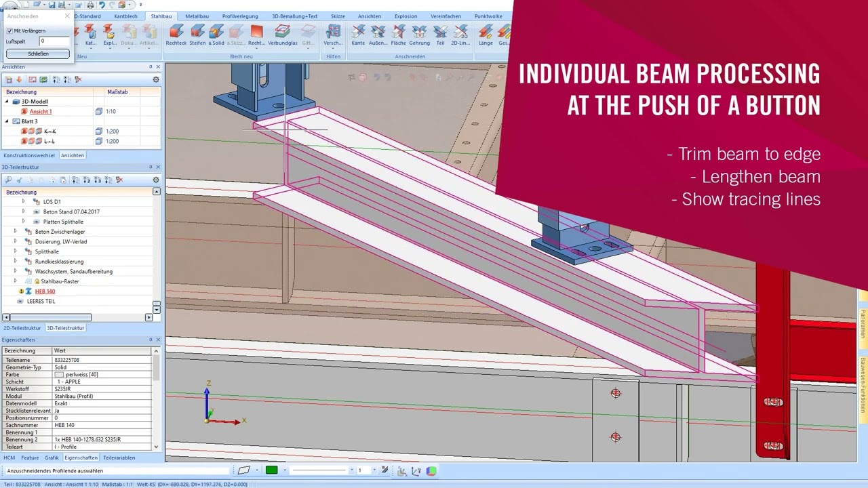This screenshot has height=488, width=868.
Task: Open the Verbundglas tool
Action: pyautogui.click(x=282, y=35)
